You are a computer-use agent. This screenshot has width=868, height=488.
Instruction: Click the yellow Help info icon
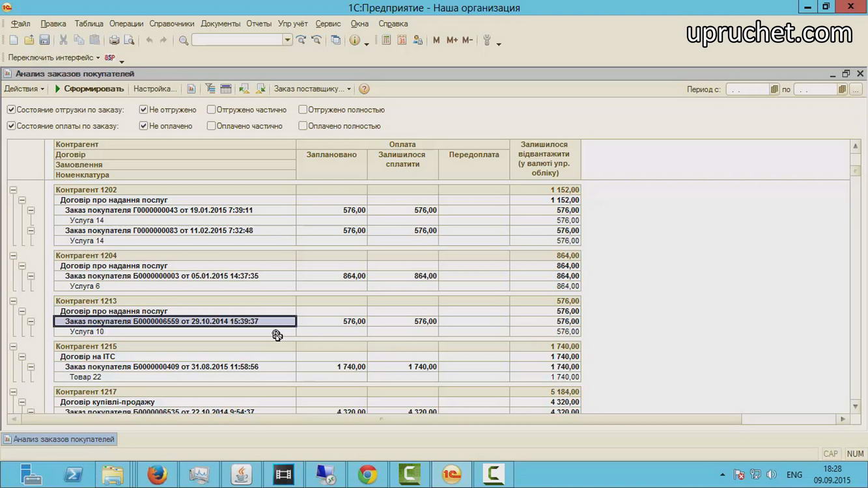coord(354,40)
